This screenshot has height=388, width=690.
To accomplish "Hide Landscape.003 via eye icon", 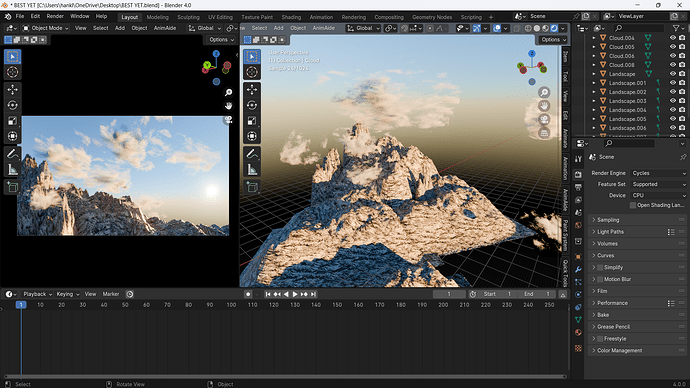I will 672,101.
